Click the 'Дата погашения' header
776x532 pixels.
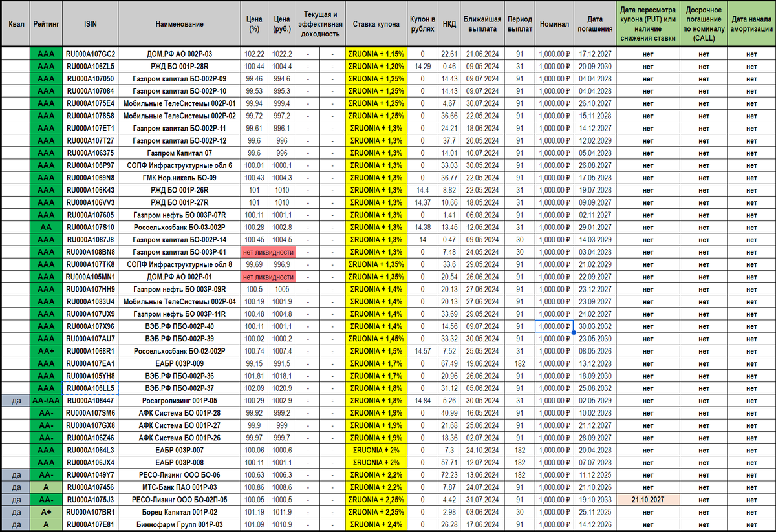tap(594, 24)
